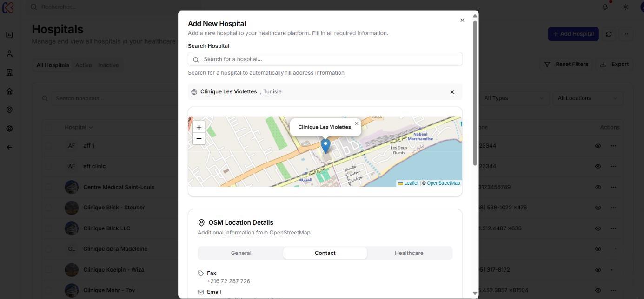The height and width of the screenshot is (299, 644).
Task: Tick the Clinique Blick LLC row checkbox
Action: pos(49,228)
